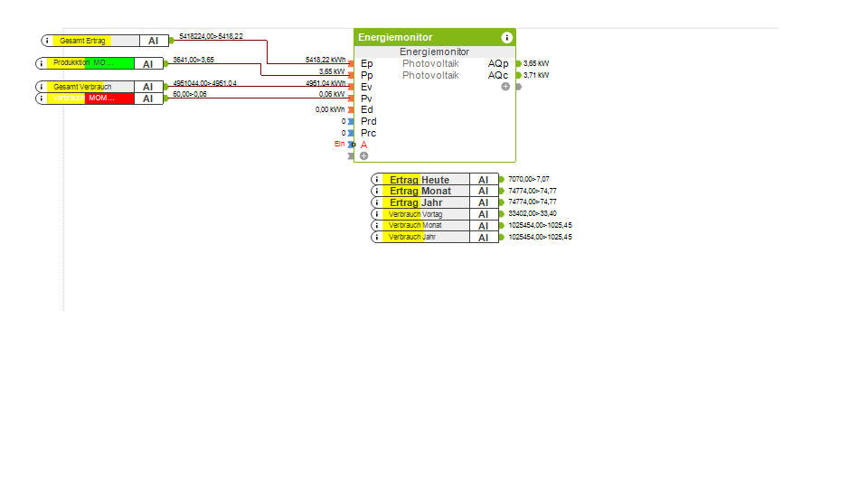
Task: Click the 33402,00>33,40 value text
Action: 533,213
